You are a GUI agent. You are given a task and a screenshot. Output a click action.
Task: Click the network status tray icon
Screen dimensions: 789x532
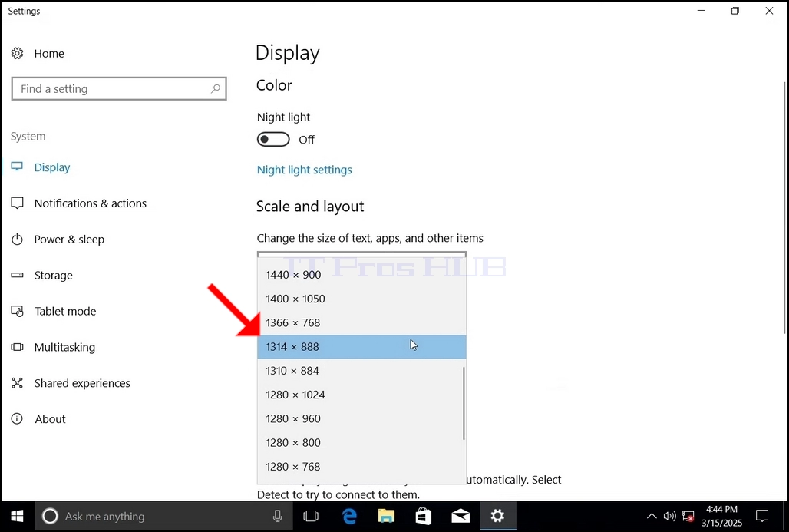pyautogui.click(x=688, y=517)
